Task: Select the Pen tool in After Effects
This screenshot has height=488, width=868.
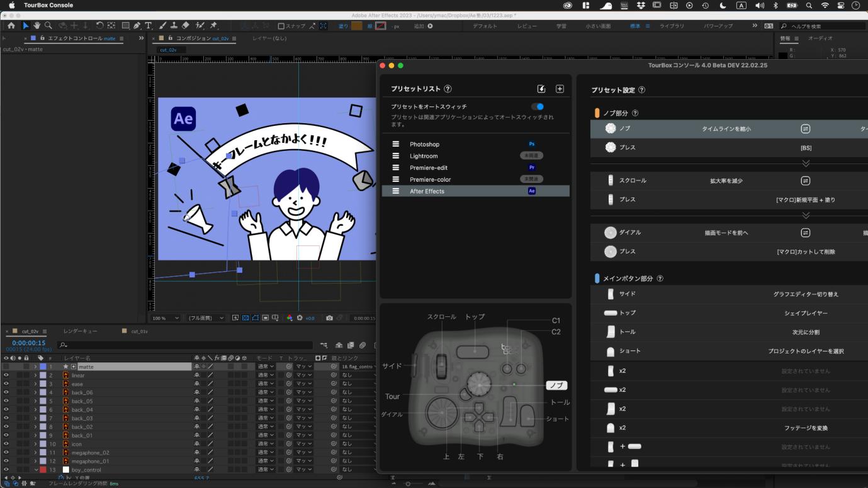Action: (137, 26)
